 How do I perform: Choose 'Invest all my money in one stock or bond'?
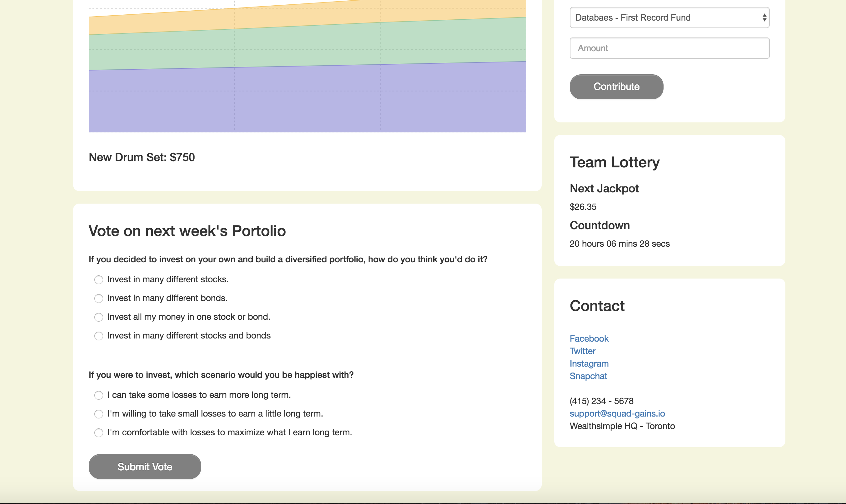pos(98,317)
